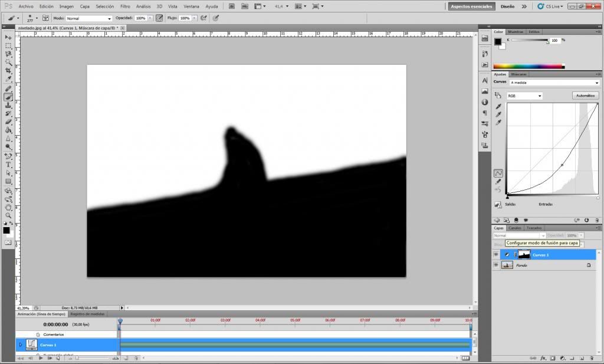Select the Pen tool

(x=8, y=156)
